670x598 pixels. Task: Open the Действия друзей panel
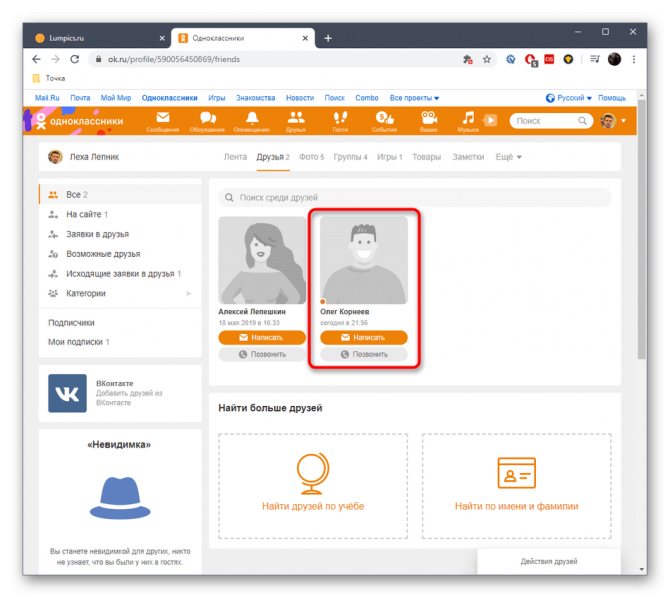tap(549, 561)
